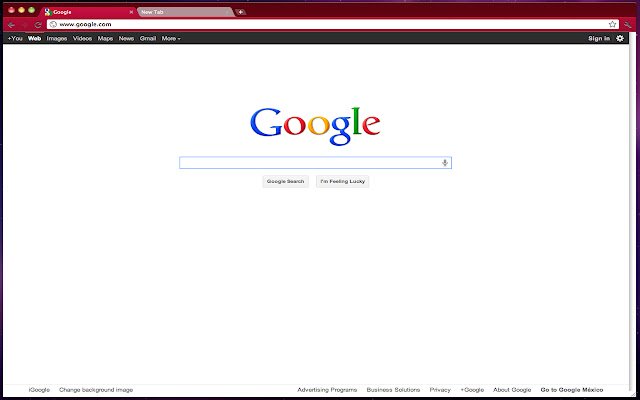The width and height of the screenshot is (640, 400).
Task: Click the browser back arrow
Action: pyautogui.click(x=11, y=25)
